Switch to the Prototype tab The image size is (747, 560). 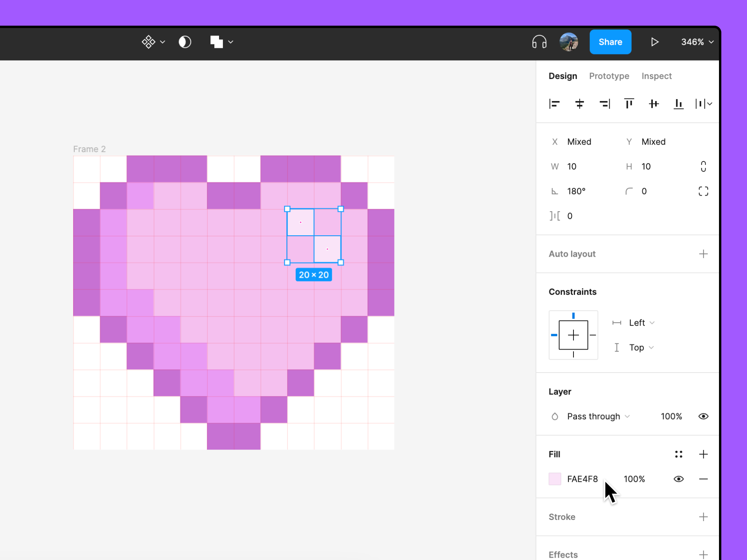click(x=610, y=76)
